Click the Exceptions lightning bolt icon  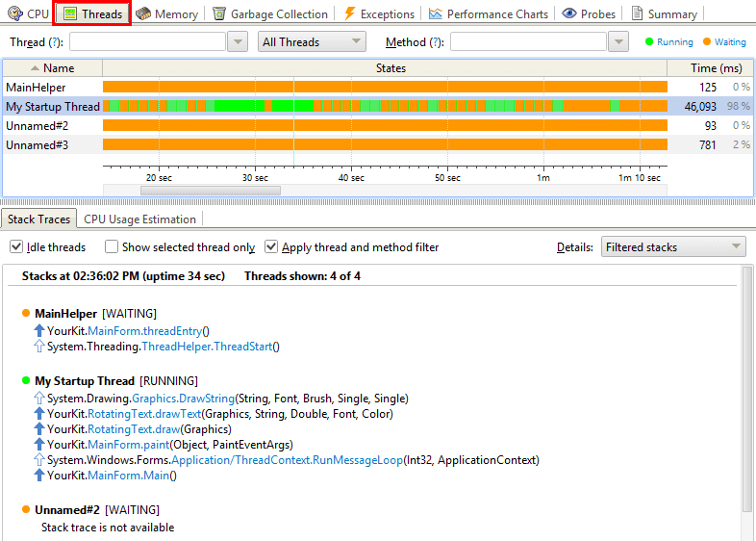349,14
